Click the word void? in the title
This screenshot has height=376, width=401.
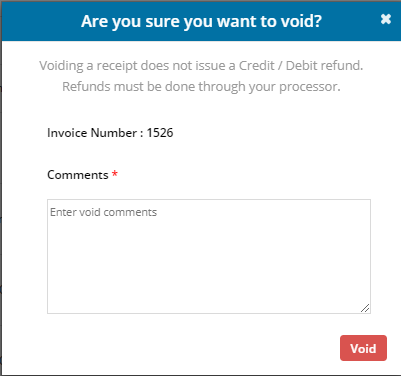pos(301,21)
